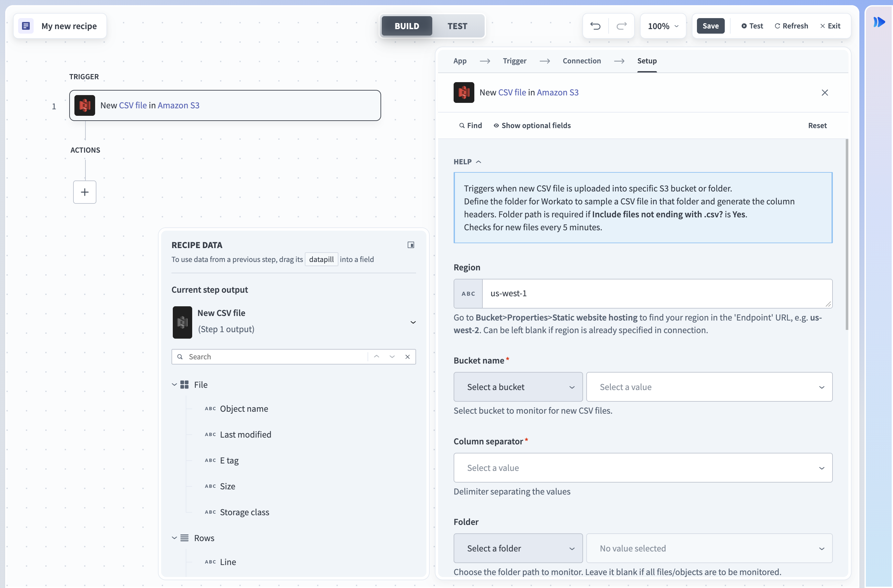Collapse the Rows tree node
The width and height of the screenshot is (893, 588).
pos(174,538)
